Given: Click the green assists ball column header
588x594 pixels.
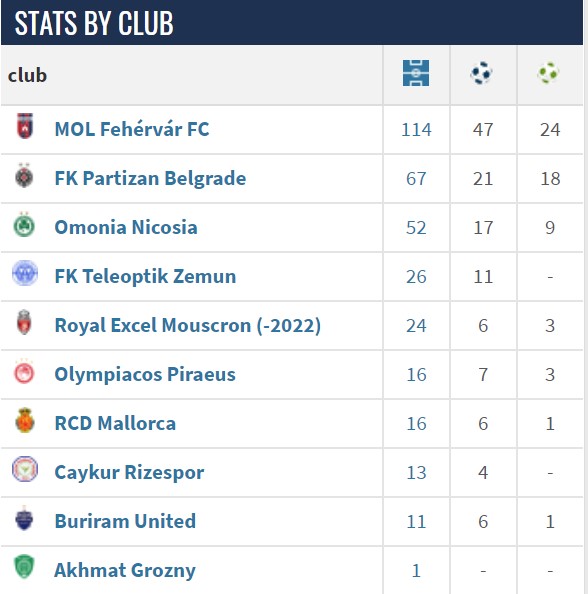Looking at the screenshot, I should (x=548, y=73).
